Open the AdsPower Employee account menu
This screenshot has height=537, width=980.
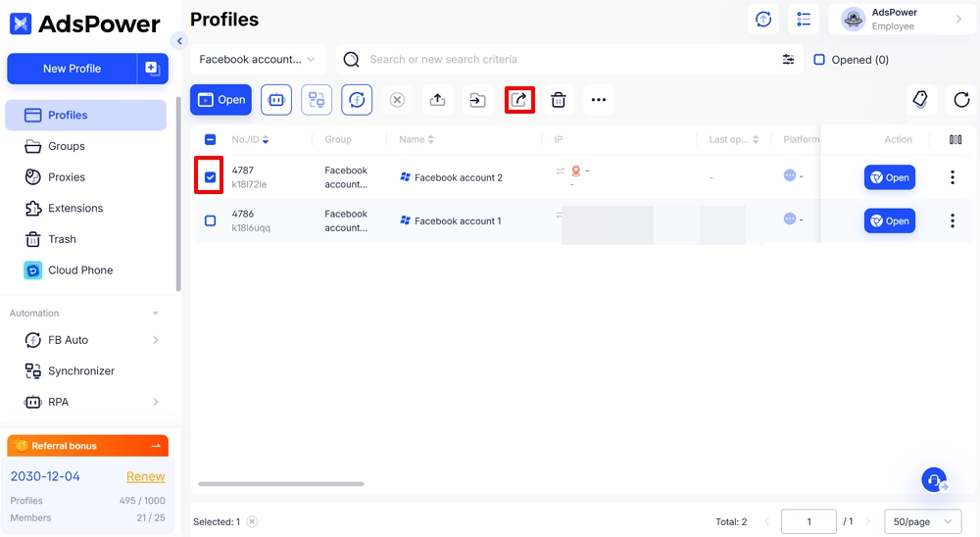tap(902, 20)
